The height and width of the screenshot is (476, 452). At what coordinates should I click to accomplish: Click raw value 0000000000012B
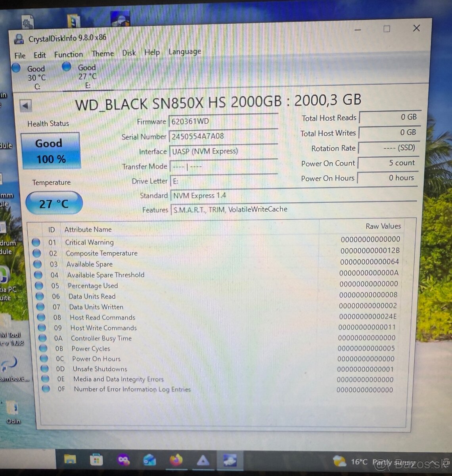(x=370, y=250)
